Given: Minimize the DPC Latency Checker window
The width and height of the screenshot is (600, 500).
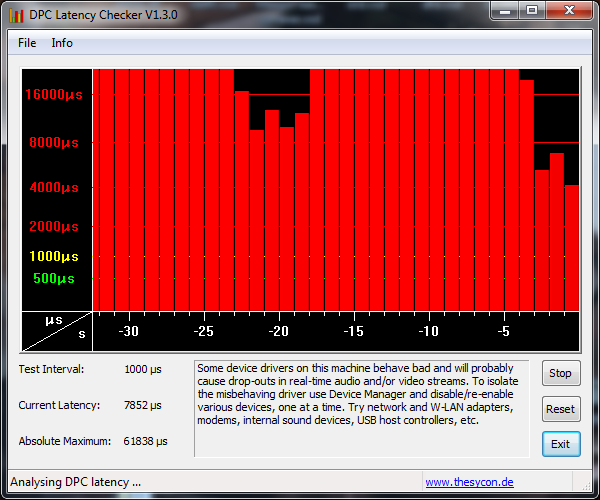Looking at the screenshot, I should click(x=505, y=11).
